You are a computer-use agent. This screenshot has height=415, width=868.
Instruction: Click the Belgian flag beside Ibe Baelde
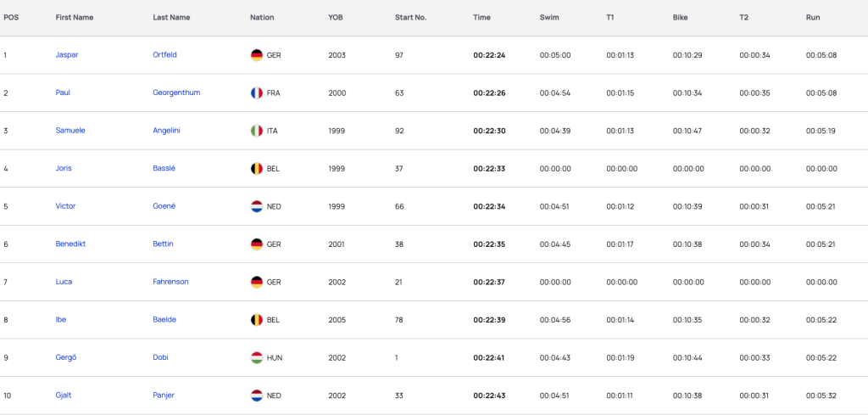(x=256, y=320)
